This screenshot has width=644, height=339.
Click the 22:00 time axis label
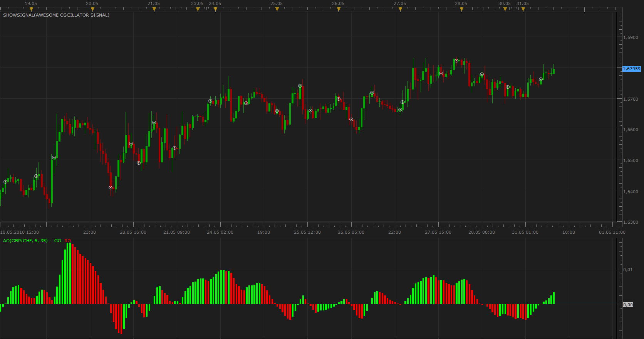395,232
